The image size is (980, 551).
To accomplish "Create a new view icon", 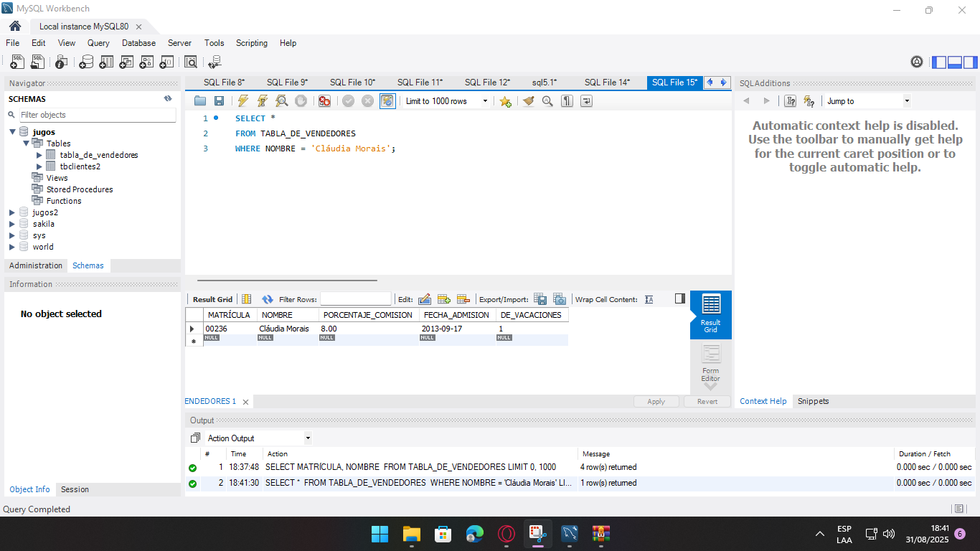I will tap(126, 62).
